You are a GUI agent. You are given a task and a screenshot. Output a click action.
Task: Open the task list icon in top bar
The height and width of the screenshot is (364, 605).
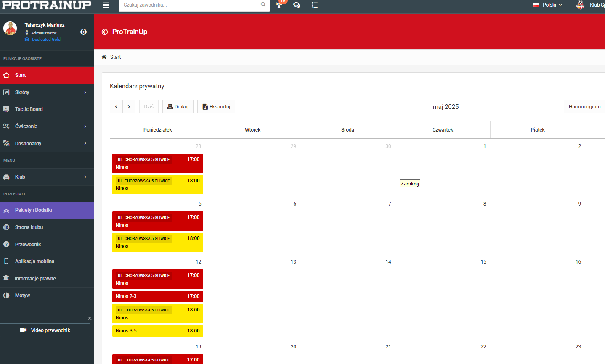315,5
